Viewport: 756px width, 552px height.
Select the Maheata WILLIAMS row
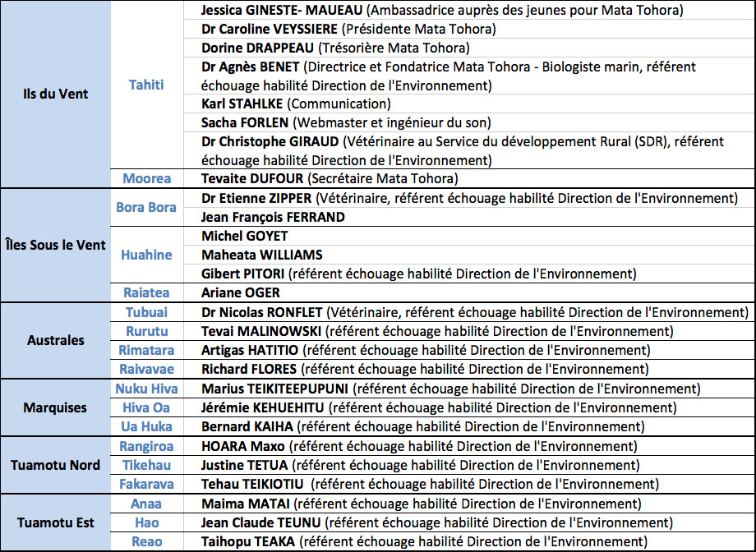pos(469,255)
